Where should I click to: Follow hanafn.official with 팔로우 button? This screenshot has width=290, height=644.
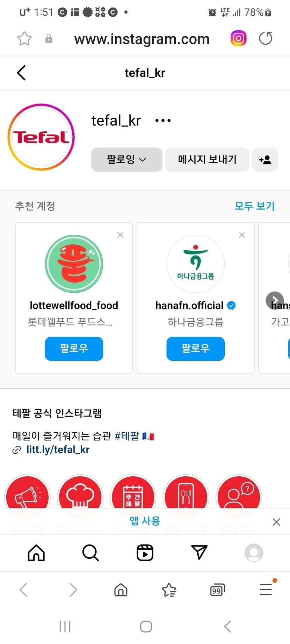pos(195,349)
